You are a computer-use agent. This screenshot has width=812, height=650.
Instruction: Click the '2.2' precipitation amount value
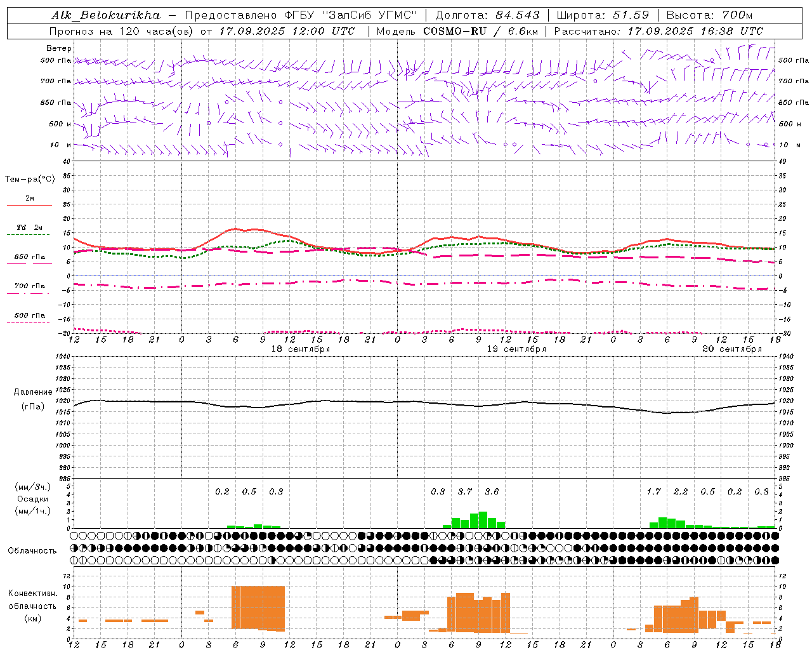tap(681, 491)
